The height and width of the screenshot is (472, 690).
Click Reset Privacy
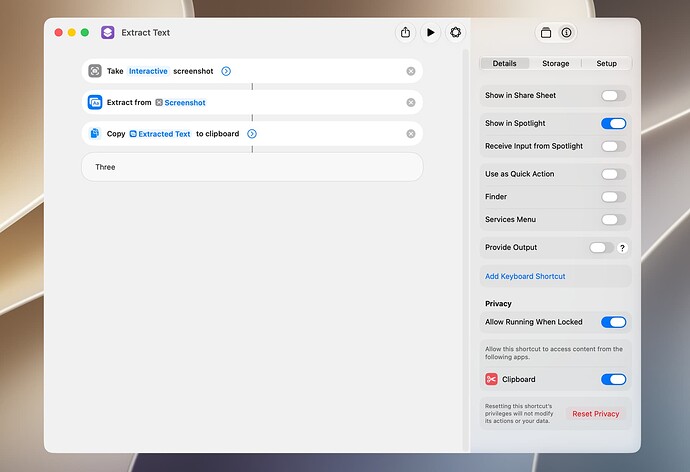pos(595,413)
